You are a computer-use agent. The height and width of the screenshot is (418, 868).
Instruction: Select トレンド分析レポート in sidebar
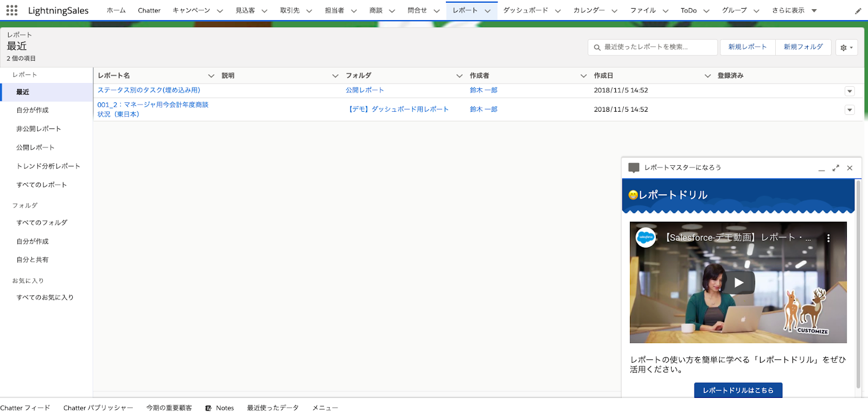pyautogui.click(x=48, y=166)
